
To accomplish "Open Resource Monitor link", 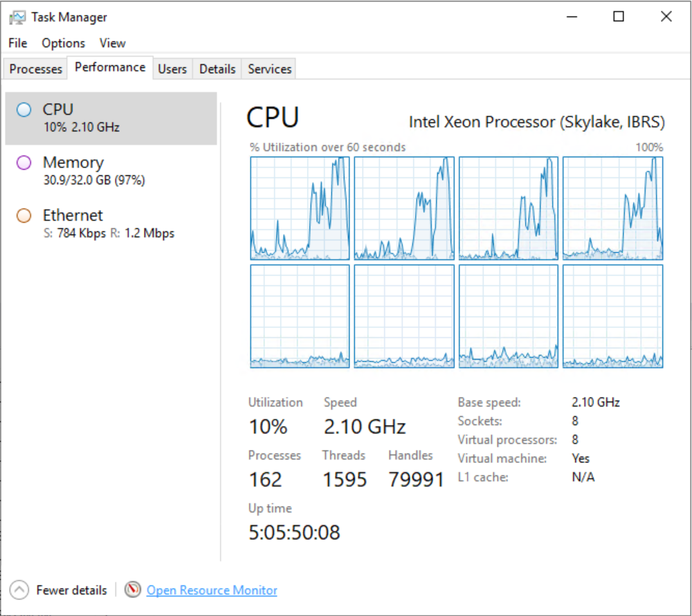I will 212,590.
